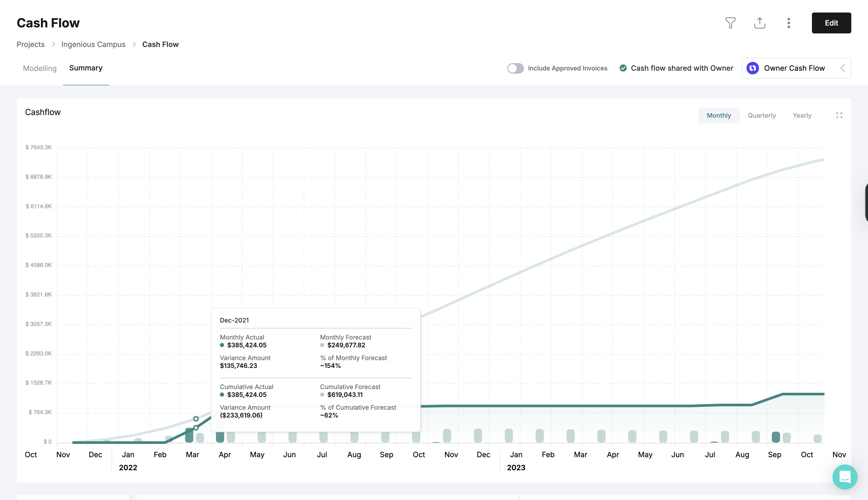This screenshot has height=500, width=868.
Task: Go to Ingenious Campus breadcrumb link
Action: 93,44
